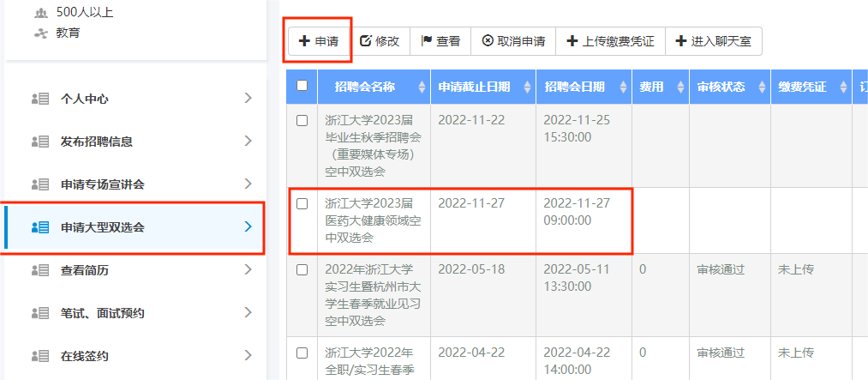Image resolution: width=868 pixels, height=380 pixels.
Task: Select checkbox for 重要媒体专场 job fair row
Action: [302, 121]
